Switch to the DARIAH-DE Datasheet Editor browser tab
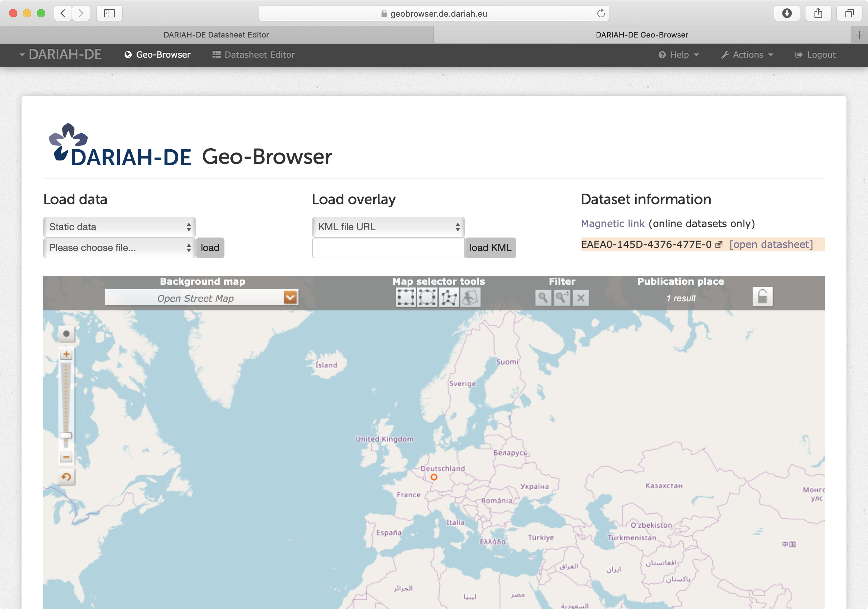This screenshot has height=609, width=868. [216, 34]
